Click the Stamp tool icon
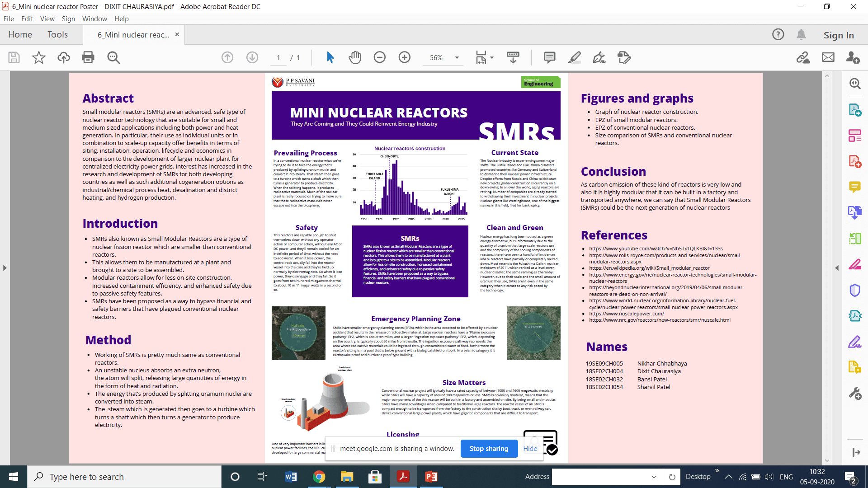Image resolution: width=868 pixels, height=488 pixels. (624, 57)
